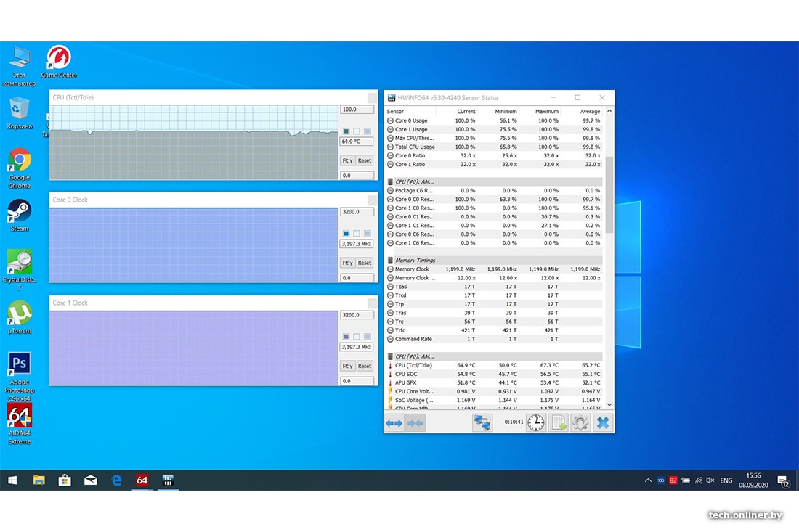Pick purple swatch in Core 1 Clock graph
799x532 pixels.
346,337
